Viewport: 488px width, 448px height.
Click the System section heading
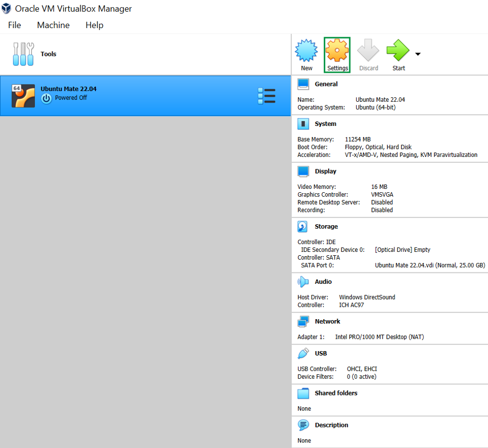(326, 124)
